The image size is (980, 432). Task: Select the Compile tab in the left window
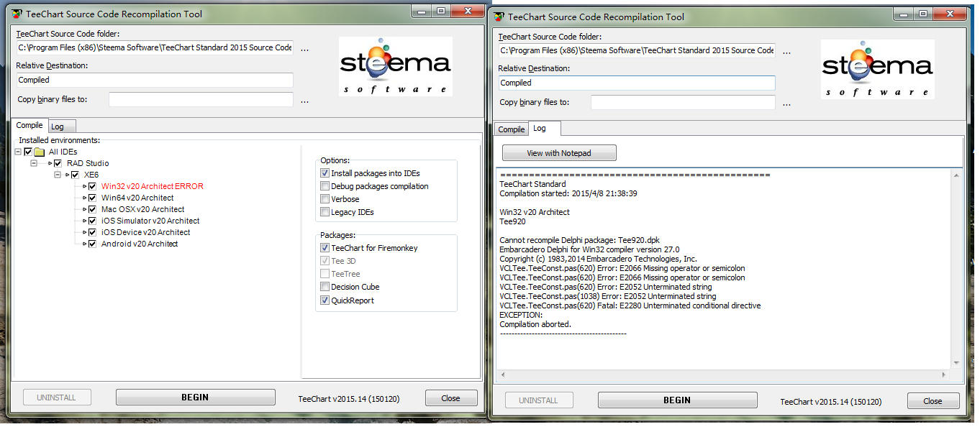[30, 125]
